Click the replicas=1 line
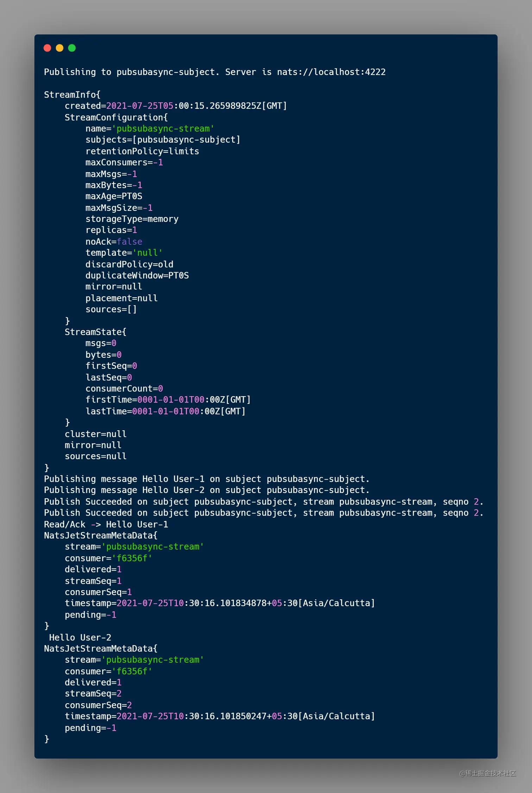This screenshot has height=793, width=532. point(111,230)
